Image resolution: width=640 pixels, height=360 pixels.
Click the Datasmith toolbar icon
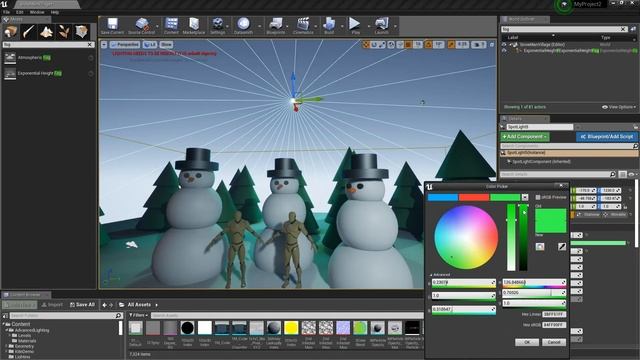[x=243, y=26]
